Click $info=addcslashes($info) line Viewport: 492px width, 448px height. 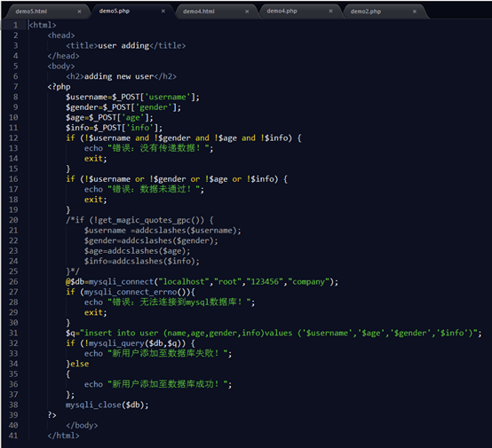pyautogui.click(x=142, y=261)
